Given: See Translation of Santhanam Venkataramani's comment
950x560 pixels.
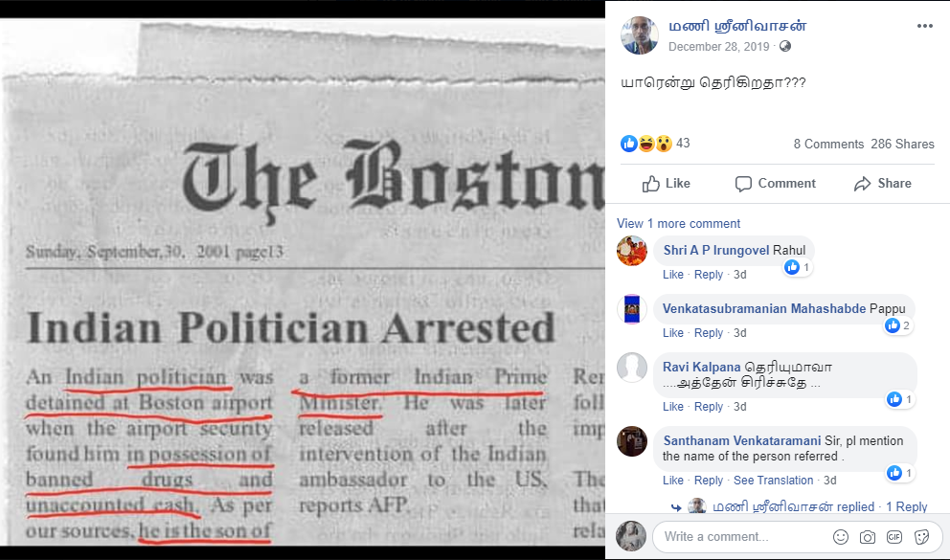Looking at the screenshot, I should pos(773,481).
